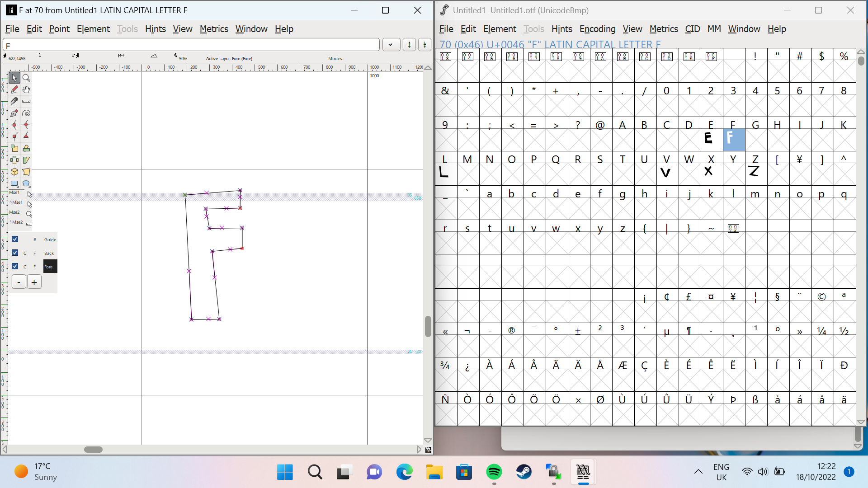
Task: Click the font view vertical scrollbar thumb
Action: click(x=861, y=61)
